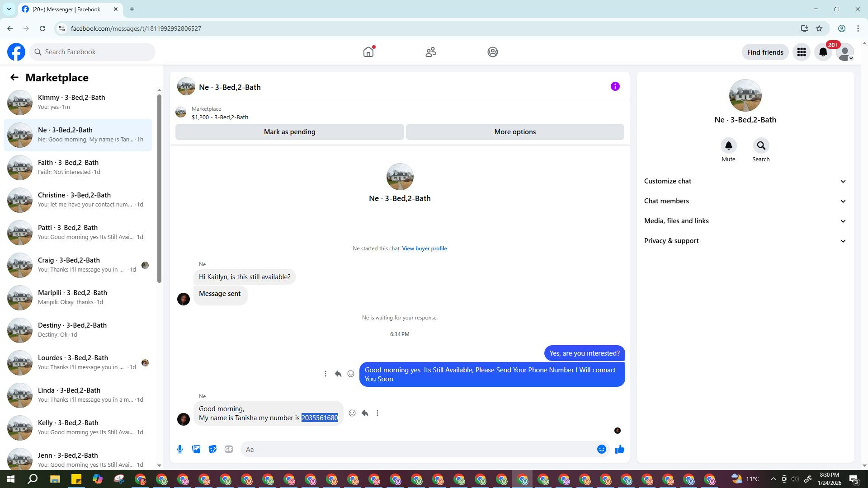Viewport: 868px width, 488px height.
Task: Open the GIF picker icon
Action: click(229, 449)
